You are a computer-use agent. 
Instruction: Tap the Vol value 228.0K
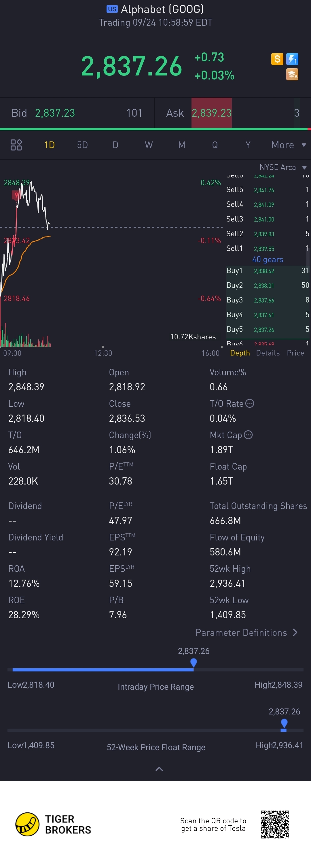[23, 481]
